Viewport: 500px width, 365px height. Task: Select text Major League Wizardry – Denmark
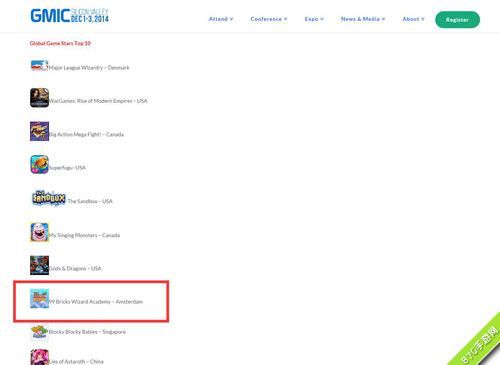point(89,68)
